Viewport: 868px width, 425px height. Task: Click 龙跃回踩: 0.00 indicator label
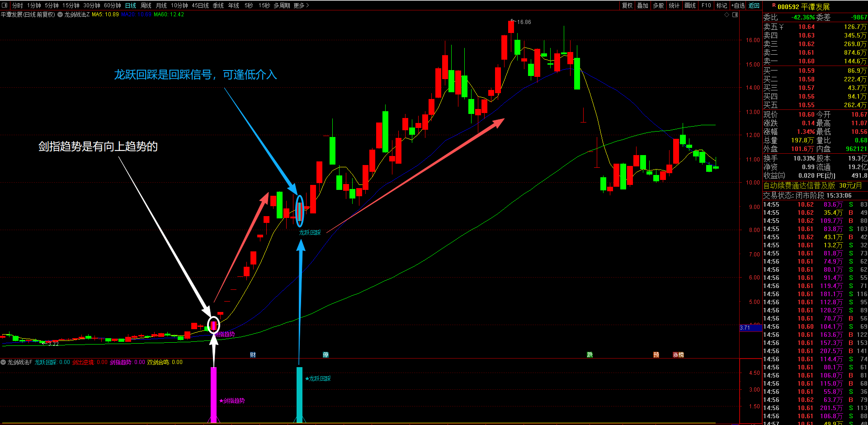coord(52,362)
